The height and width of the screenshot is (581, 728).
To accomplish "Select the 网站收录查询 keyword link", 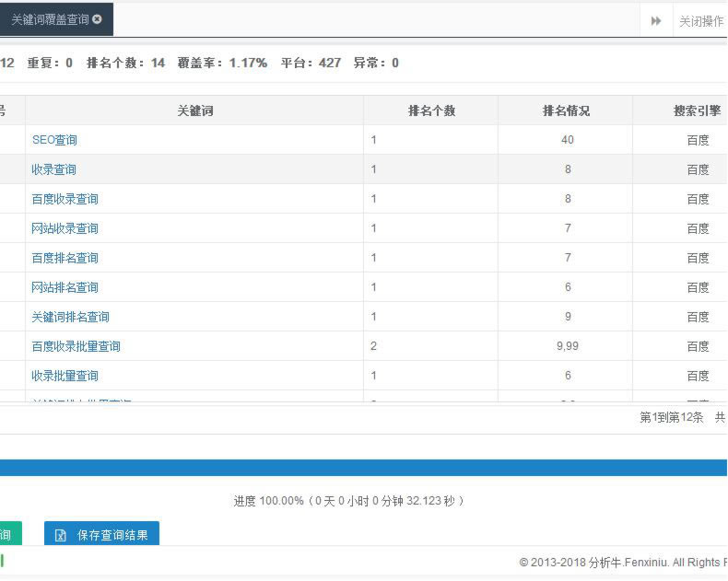I will (65, 228).
